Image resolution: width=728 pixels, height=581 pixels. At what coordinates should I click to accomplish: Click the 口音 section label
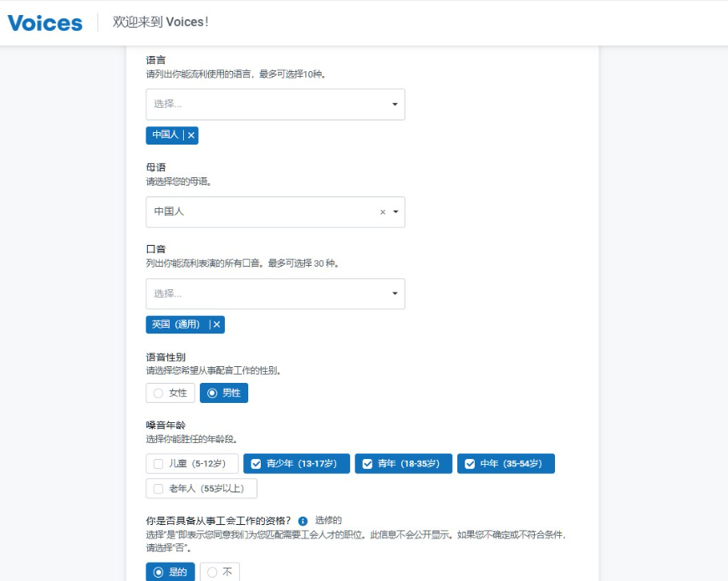click(155, 249)
